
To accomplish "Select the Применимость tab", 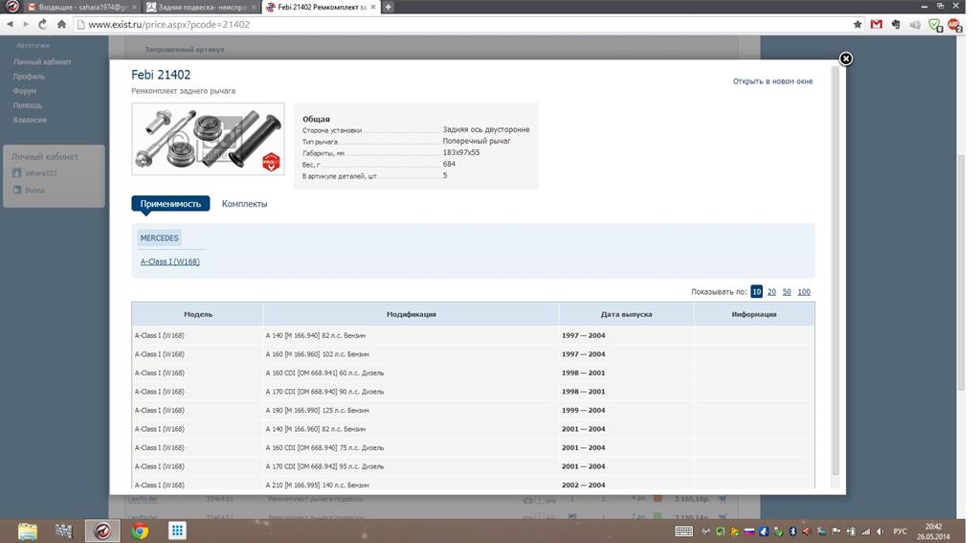I will [170, 204].
